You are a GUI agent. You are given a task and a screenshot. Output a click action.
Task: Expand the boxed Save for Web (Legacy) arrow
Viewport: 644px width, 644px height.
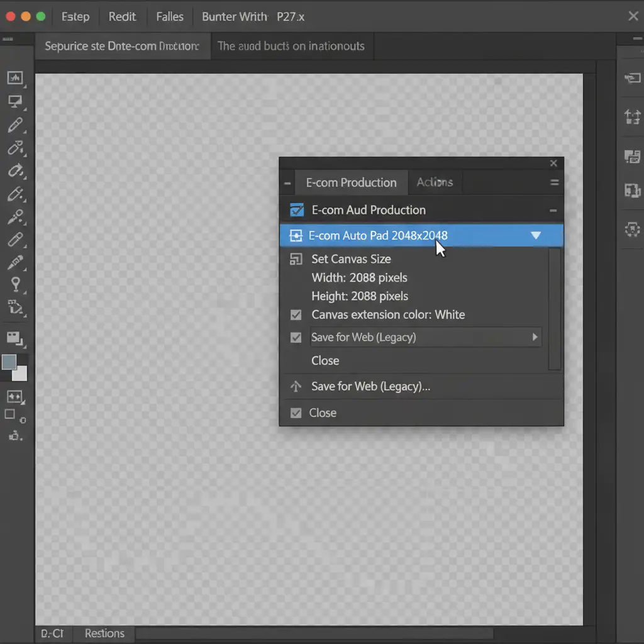(535, 337)
